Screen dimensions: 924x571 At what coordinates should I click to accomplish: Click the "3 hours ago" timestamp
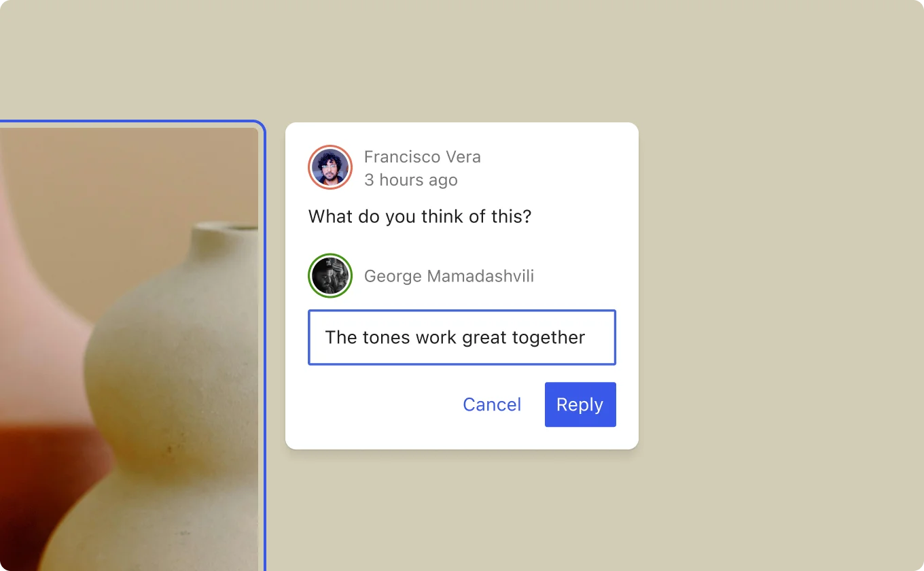pos(410,180)
